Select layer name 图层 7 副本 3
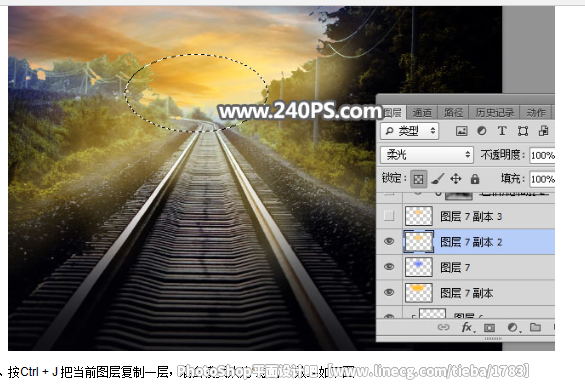The image size is (585, 390). click(471, 216)
